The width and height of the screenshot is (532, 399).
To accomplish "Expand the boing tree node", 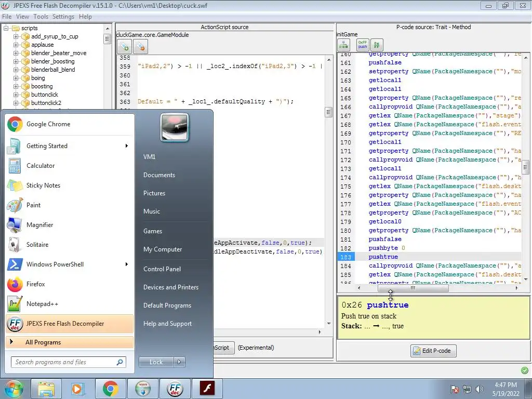I will 16,78.
